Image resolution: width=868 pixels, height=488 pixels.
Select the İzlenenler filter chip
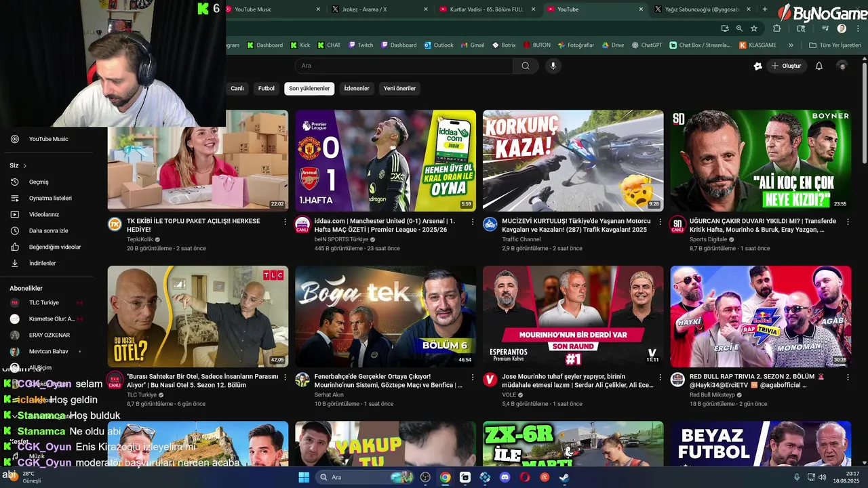(x=357, y=88)
